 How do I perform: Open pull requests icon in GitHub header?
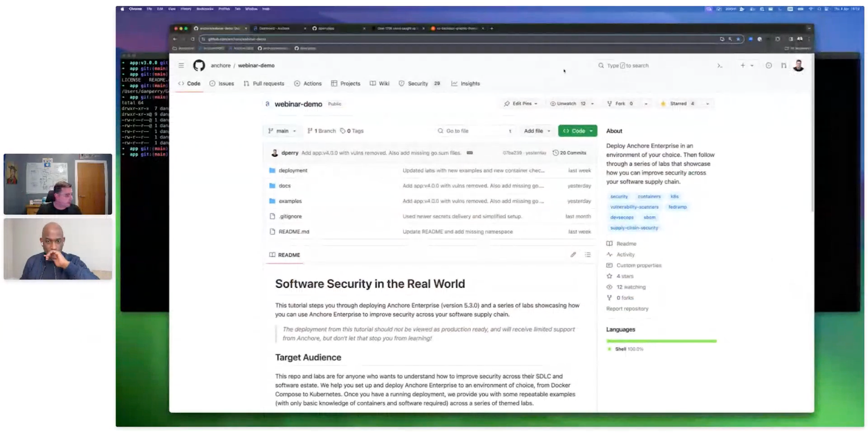point(783,66)
